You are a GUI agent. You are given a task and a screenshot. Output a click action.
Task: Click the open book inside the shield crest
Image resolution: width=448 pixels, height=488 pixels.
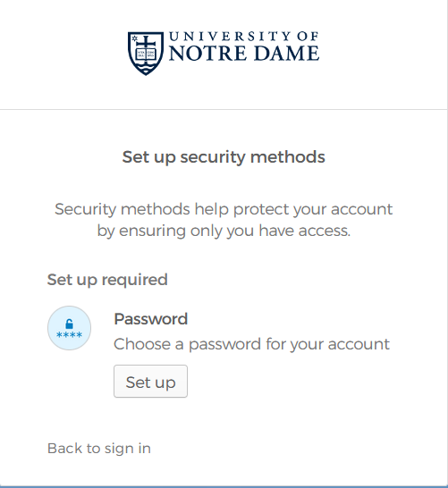pos(146,55)
